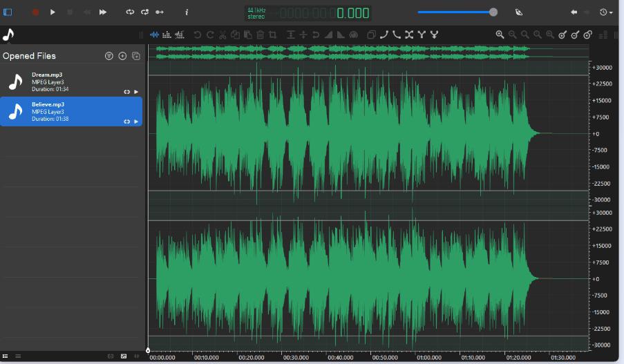Image resolution: width=624 pixels, height=364 pixels.
Task: Toggle the left sidebar panel icon
Action: tap(8, 12)
